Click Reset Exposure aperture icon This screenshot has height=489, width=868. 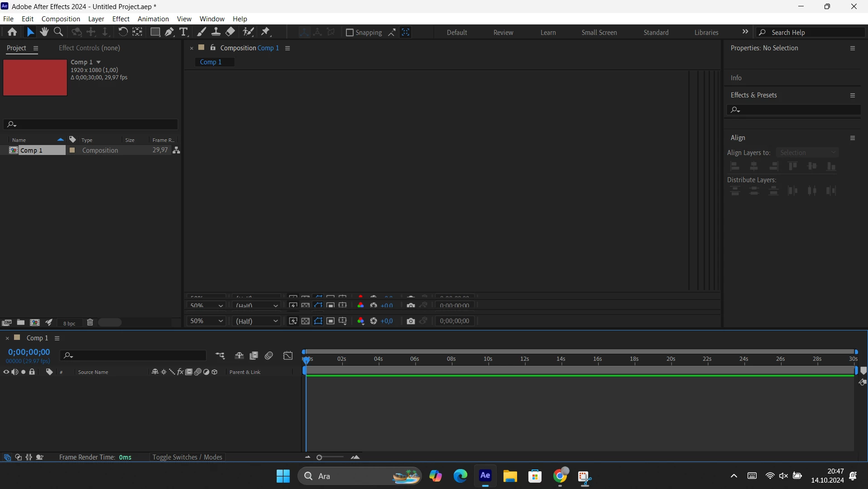[x=374, y=321]
